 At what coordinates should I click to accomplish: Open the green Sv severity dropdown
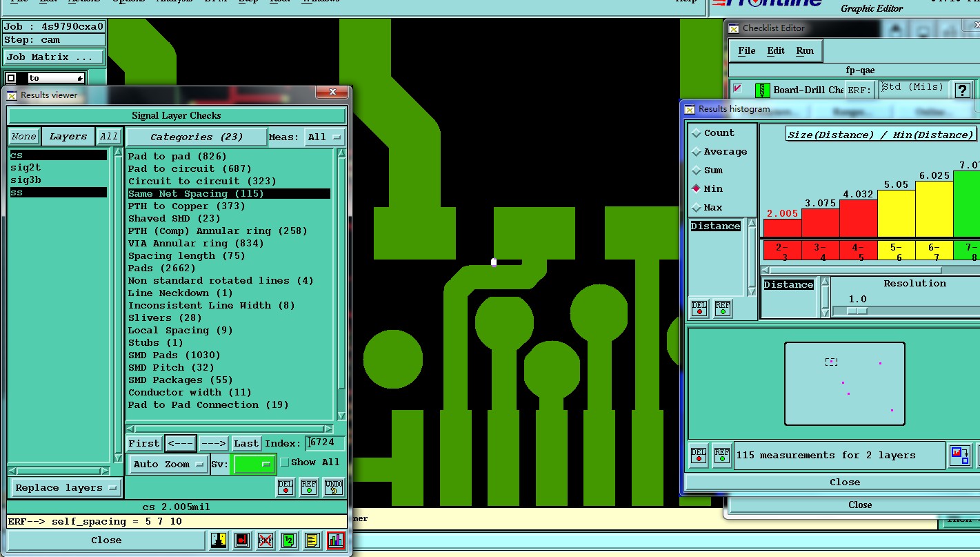coord(254,465)
